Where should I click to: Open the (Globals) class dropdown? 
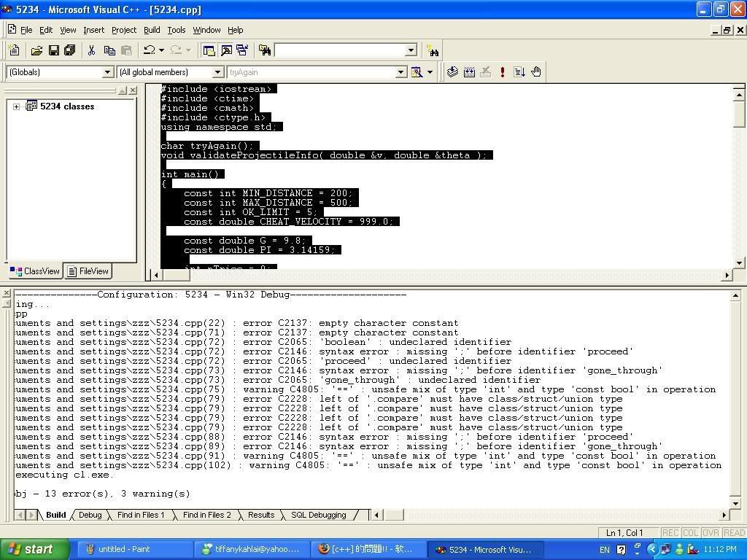click(x=108, y=72)
